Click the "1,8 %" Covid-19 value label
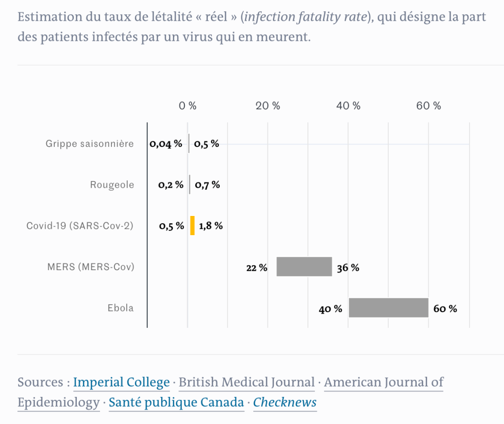This screenshot has height=424, width=504. [211, 226]
